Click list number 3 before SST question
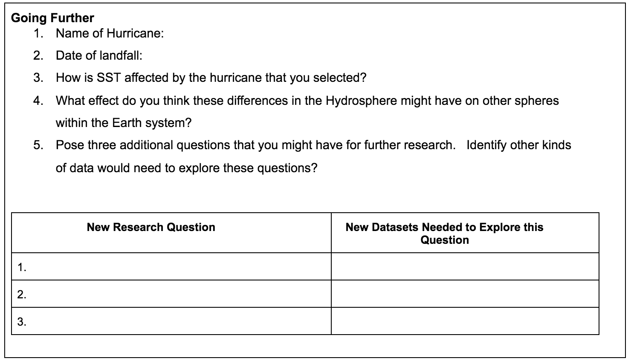The width and height of the screenshot is (631, 364). tap(38, 78)
